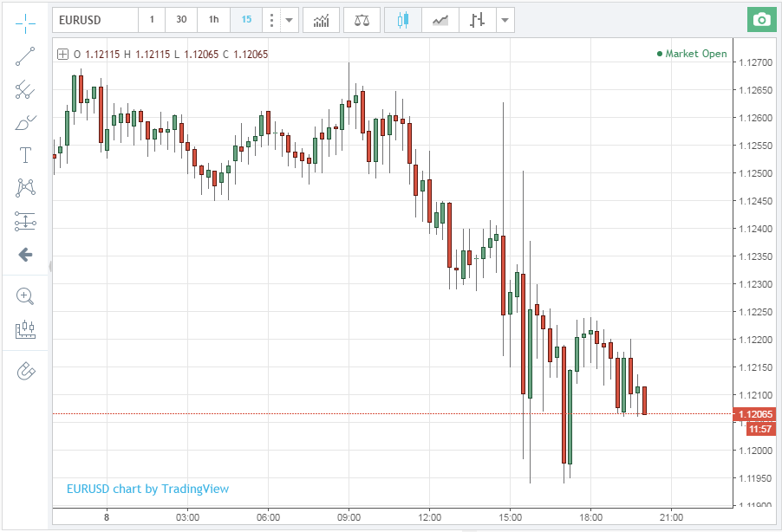This screenshot has height=532, width=782.
Task: Select the text annotation tool
Action: (x=25, y=155)
